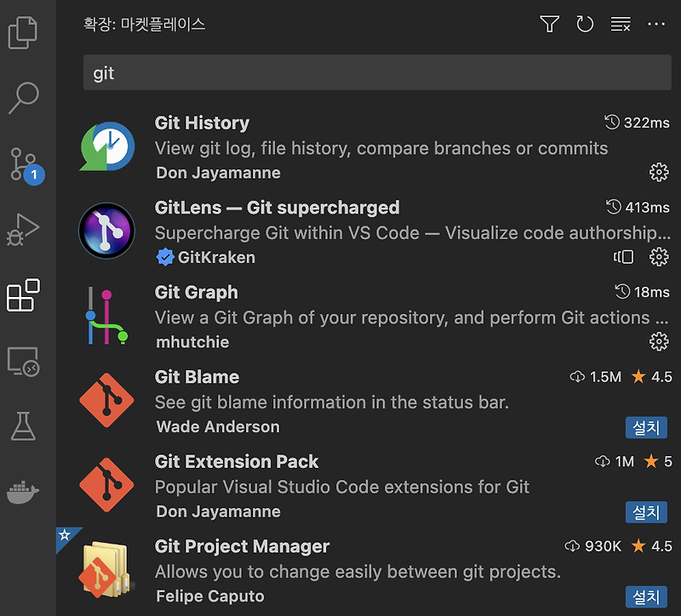Clear extension search results
The image size is (681, 616).
click(620, 25)
